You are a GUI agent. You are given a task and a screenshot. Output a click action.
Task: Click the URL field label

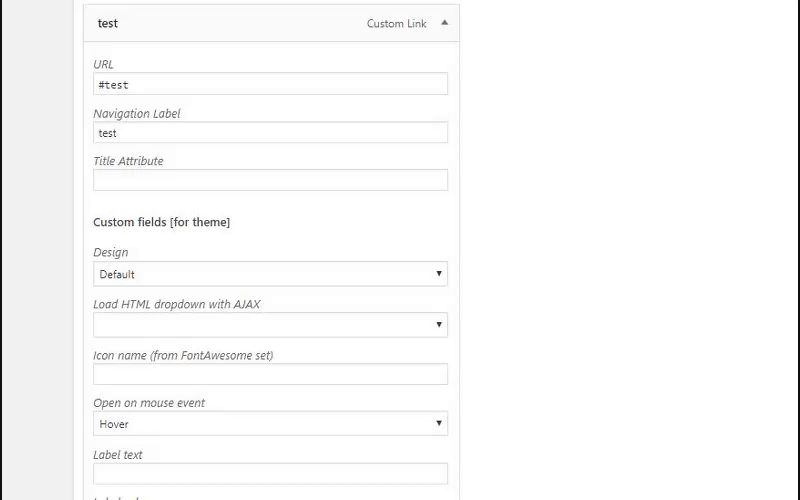coord(103,65)
